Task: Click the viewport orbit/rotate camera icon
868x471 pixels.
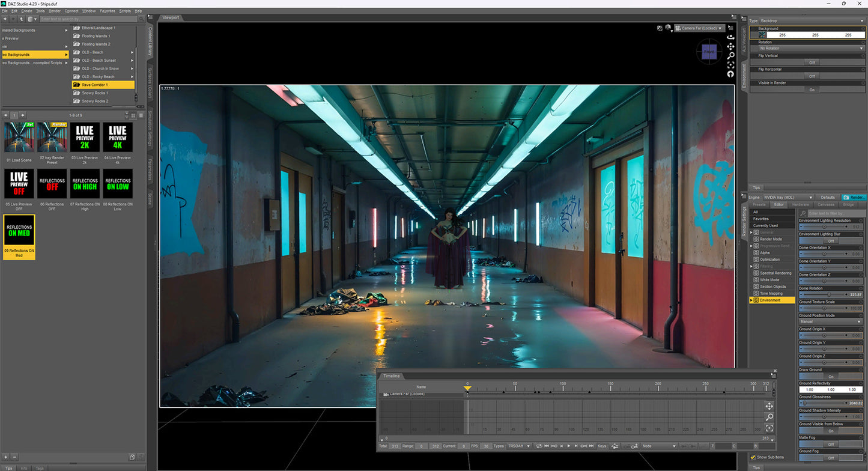Action: [x=730, y=37]
